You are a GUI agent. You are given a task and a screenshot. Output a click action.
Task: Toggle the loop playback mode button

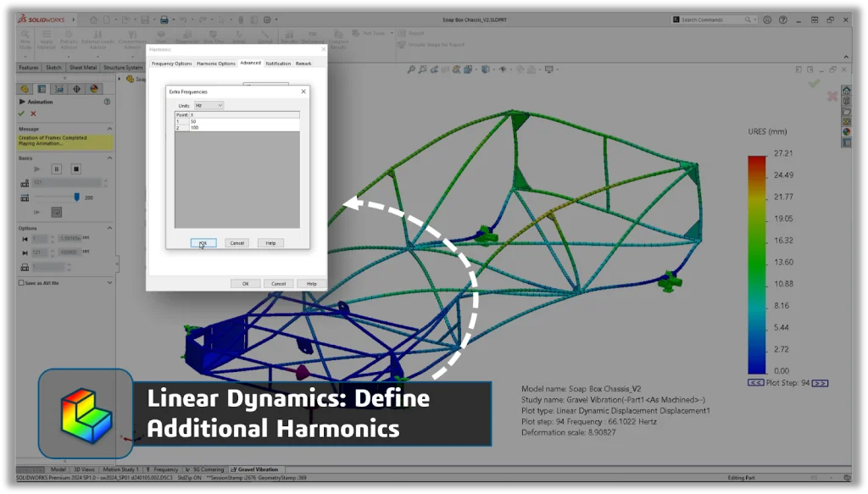pos(56,212)
